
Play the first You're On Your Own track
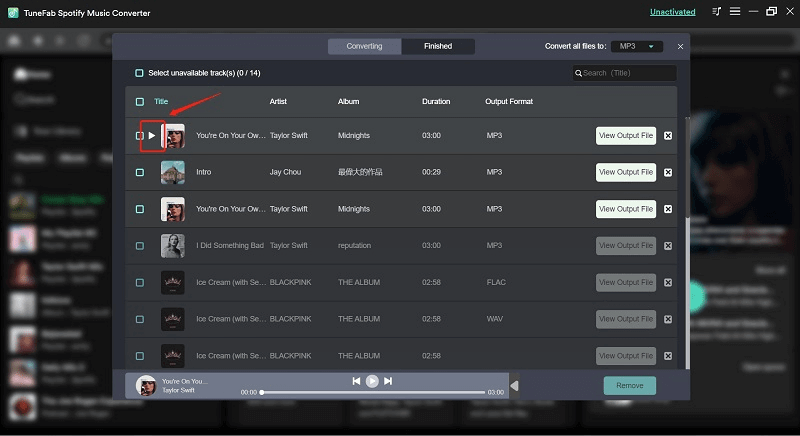point(152,136)
